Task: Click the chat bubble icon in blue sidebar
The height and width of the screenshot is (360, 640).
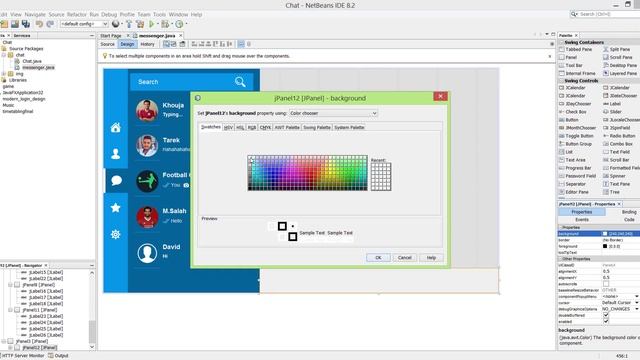Action: (x=116, y=180)
